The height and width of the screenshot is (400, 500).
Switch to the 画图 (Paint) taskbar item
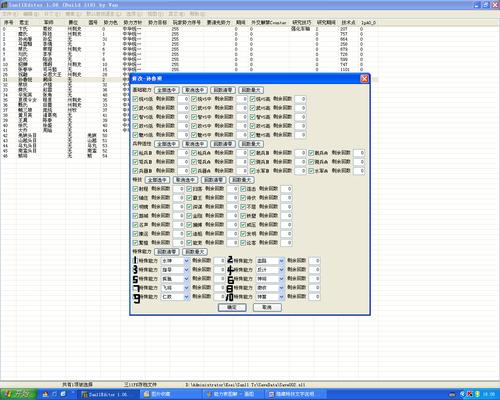tap(234, 394)
